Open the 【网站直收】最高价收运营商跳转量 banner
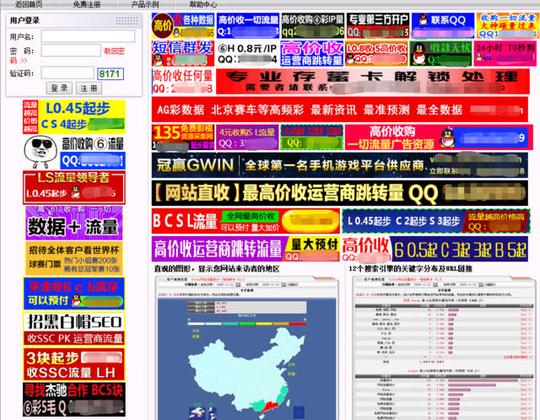The image size is (540, 420). pyautogui.click(x=340, y=193)
